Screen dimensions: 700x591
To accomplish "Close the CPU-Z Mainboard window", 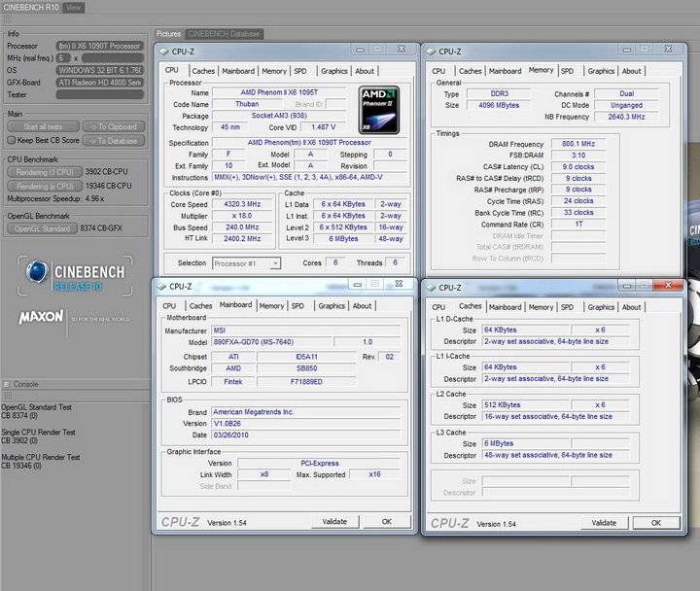I will click(x=398, y=285).
